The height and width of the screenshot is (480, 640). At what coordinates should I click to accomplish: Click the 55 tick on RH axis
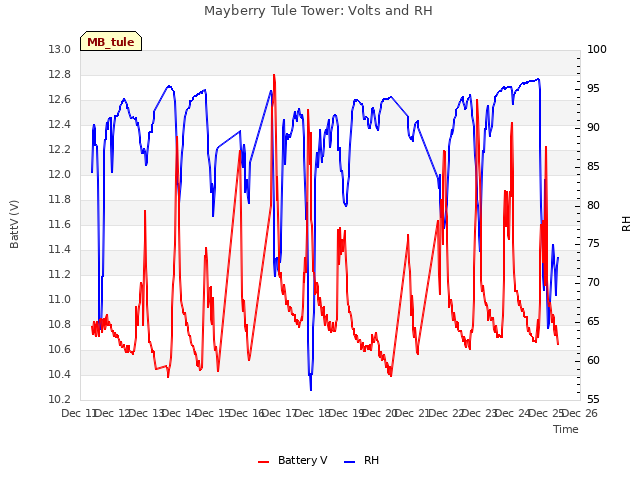coord(593,400)
